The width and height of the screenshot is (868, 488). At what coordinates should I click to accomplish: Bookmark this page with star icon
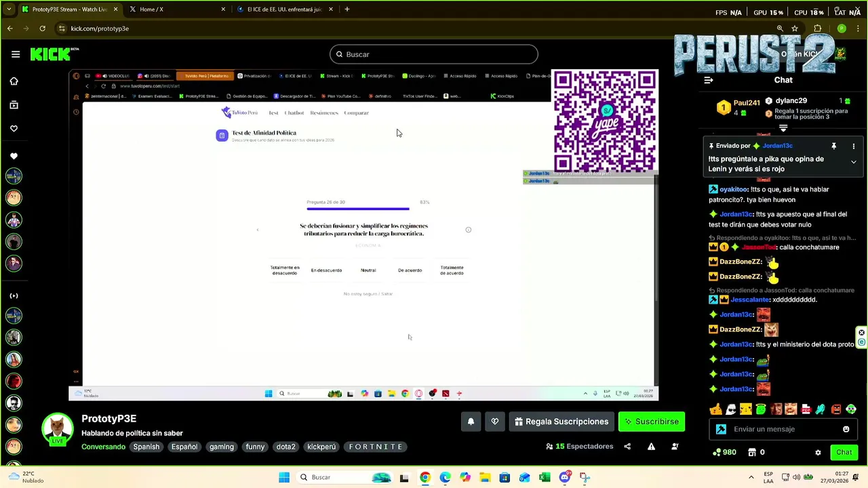pyautogui.click(x=795, y=28)
